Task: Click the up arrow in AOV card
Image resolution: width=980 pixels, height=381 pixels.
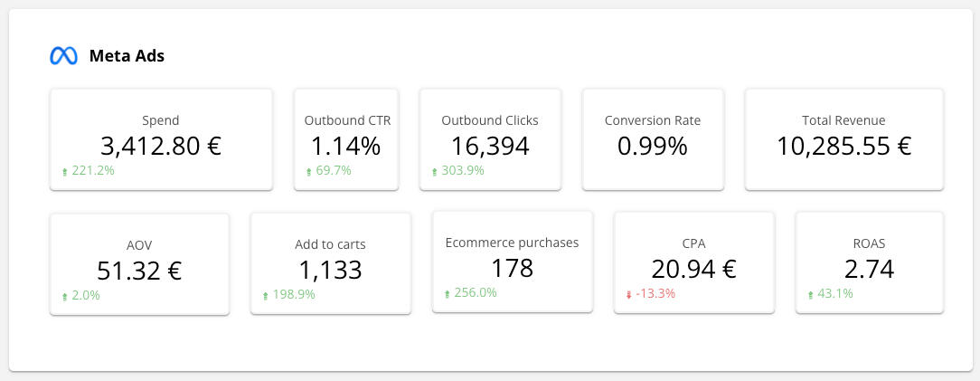Action: (64, 296)
